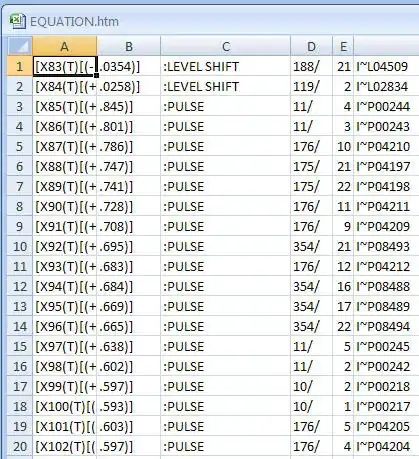Click cell containing .786)]

tap(129, 146)
